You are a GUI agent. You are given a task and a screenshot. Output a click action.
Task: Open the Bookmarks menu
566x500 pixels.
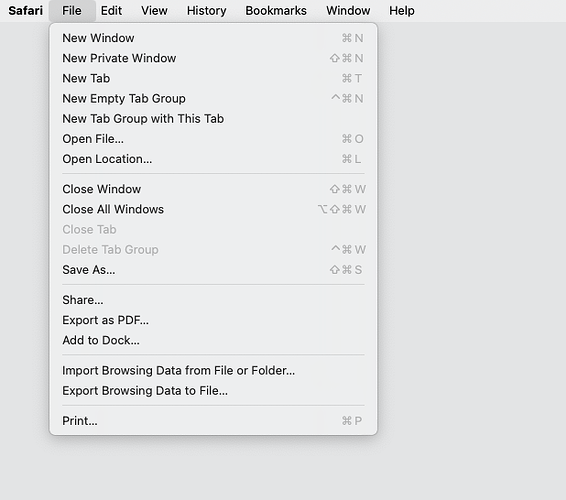(276, 10)
